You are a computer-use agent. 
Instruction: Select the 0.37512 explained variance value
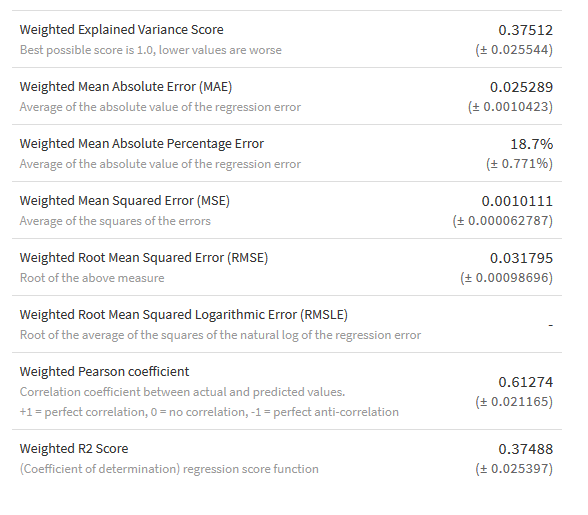(525, 30)
